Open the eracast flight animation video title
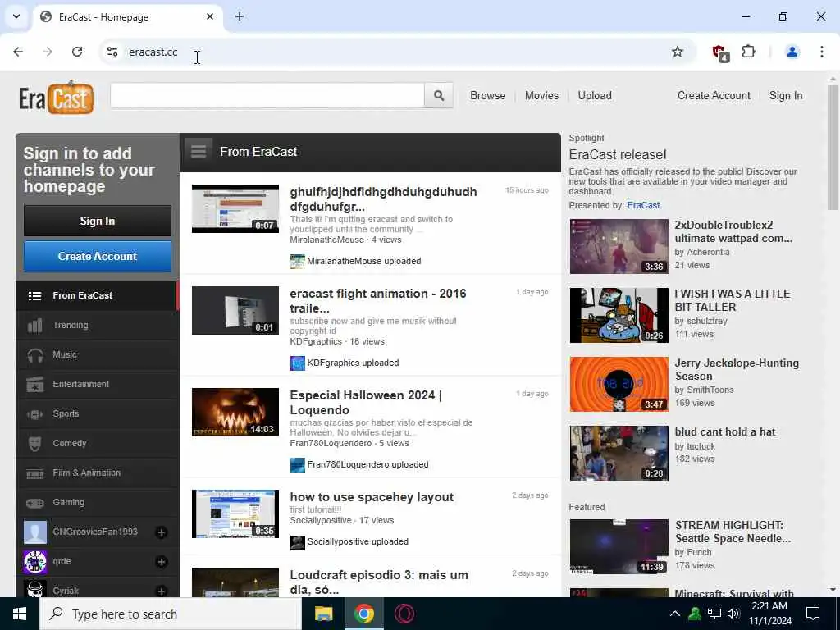Screen dimensions: 840x630 tap(377, 300)
